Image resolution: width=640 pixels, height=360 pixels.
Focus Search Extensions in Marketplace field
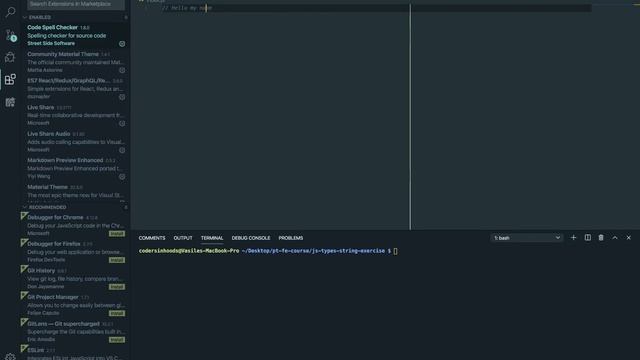(x=76, y=4)
